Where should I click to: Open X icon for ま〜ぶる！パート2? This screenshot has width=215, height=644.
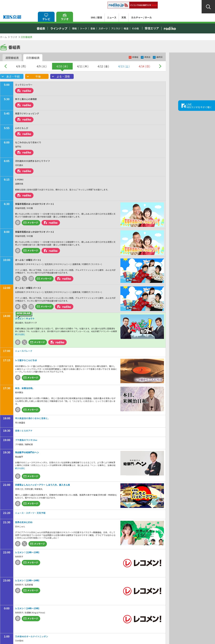coord(24,306)
